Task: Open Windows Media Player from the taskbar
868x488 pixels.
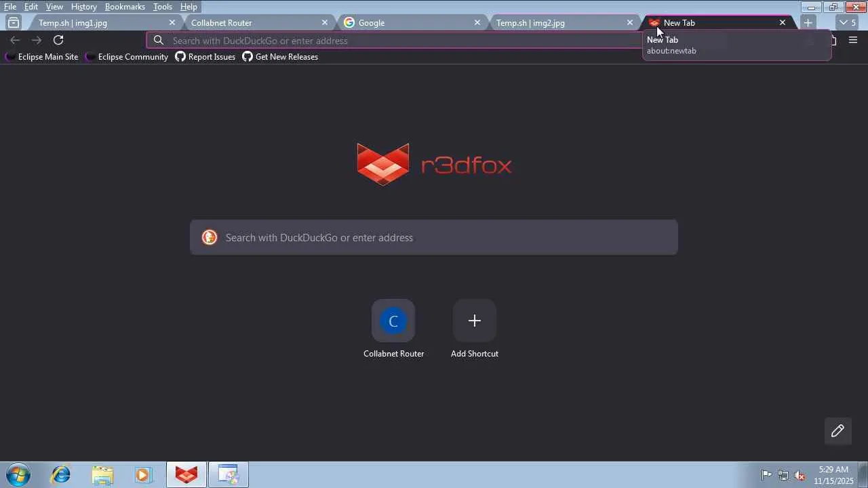Action: coord(143,474)
